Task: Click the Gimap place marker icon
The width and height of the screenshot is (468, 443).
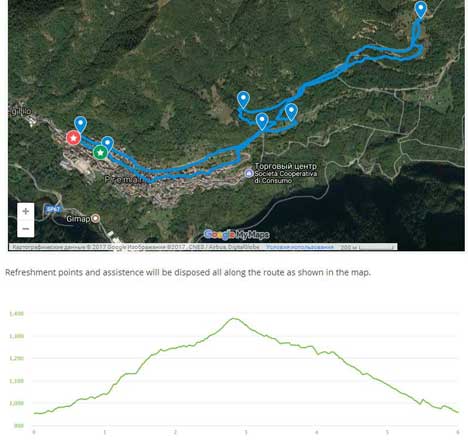Action: pos(96,219)
